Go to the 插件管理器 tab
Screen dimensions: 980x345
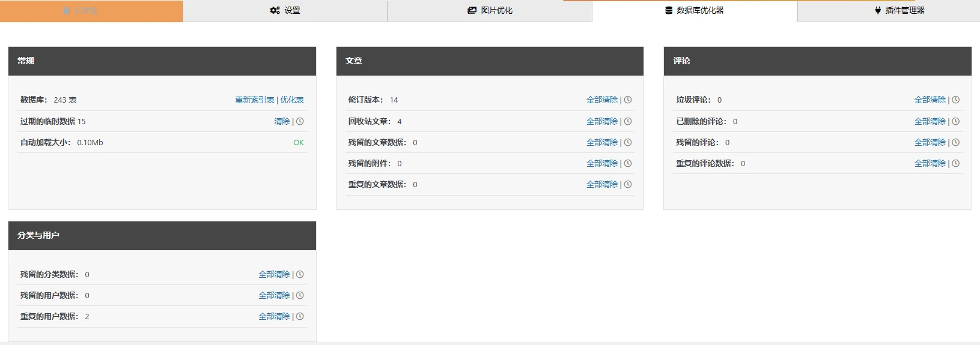coord(889,11)
